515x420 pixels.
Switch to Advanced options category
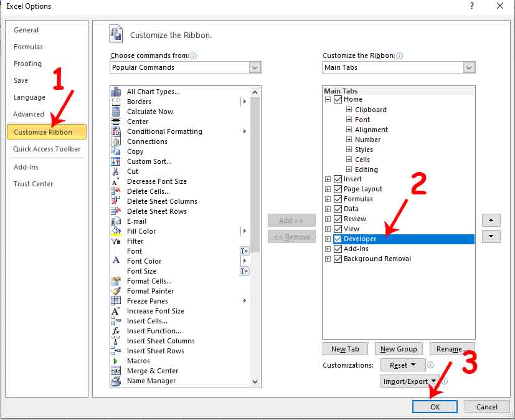[x=29, y=114]
